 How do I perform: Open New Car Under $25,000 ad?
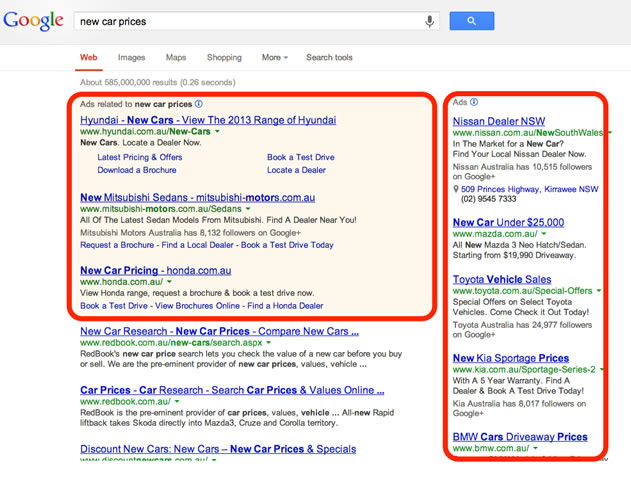[x=509, y=222]
